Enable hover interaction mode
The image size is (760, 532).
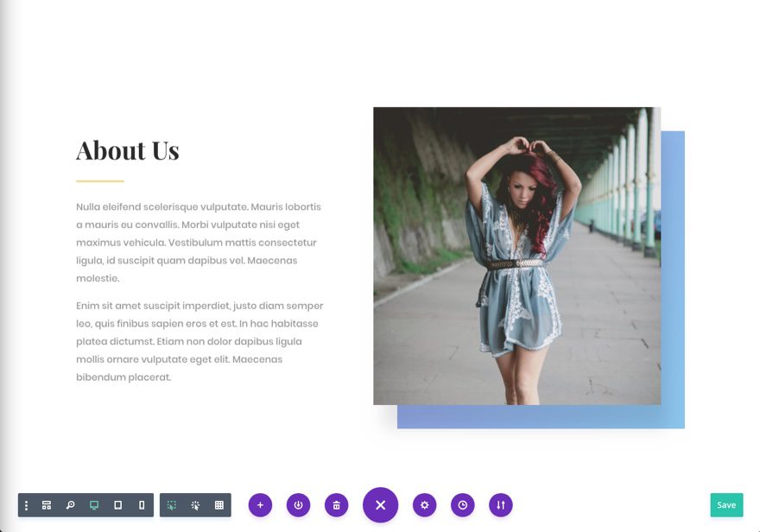point(172,505)
